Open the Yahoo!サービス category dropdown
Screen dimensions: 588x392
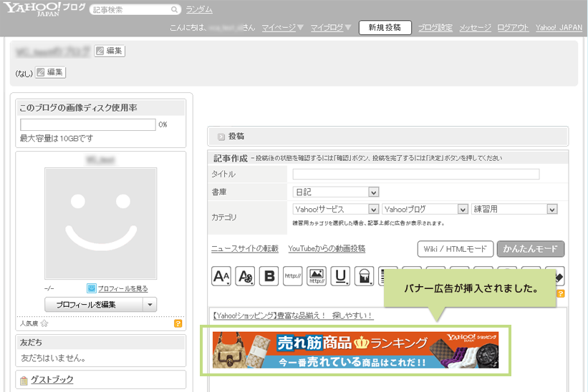(336, 209)
